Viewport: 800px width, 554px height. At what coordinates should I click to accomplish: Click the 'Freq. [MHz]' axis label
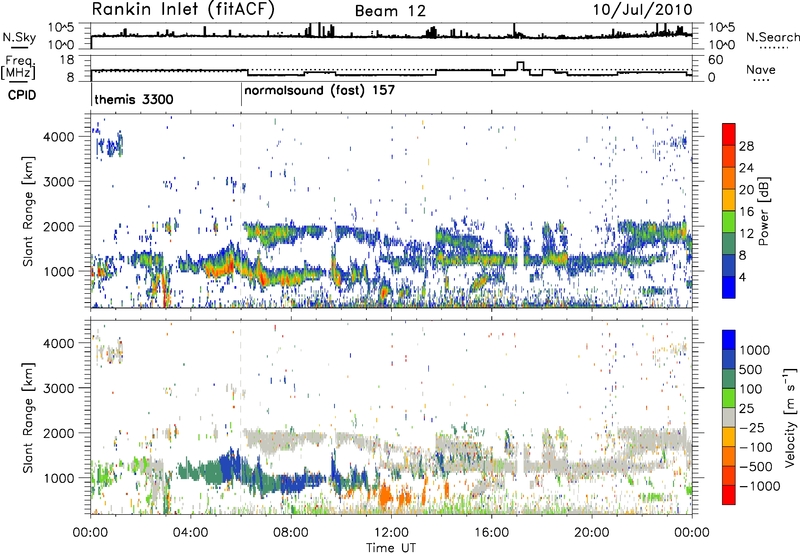click(19, 67)
